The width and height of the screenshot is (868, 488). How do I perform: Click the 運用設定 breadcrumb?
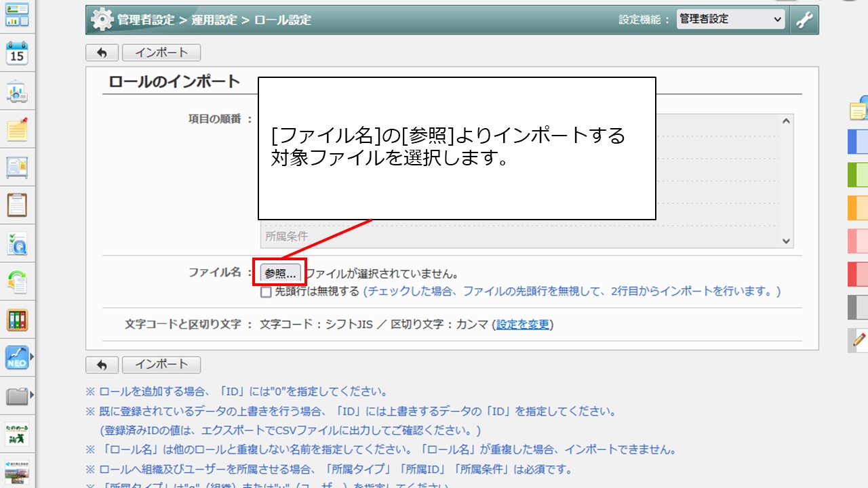pos(214,20)
